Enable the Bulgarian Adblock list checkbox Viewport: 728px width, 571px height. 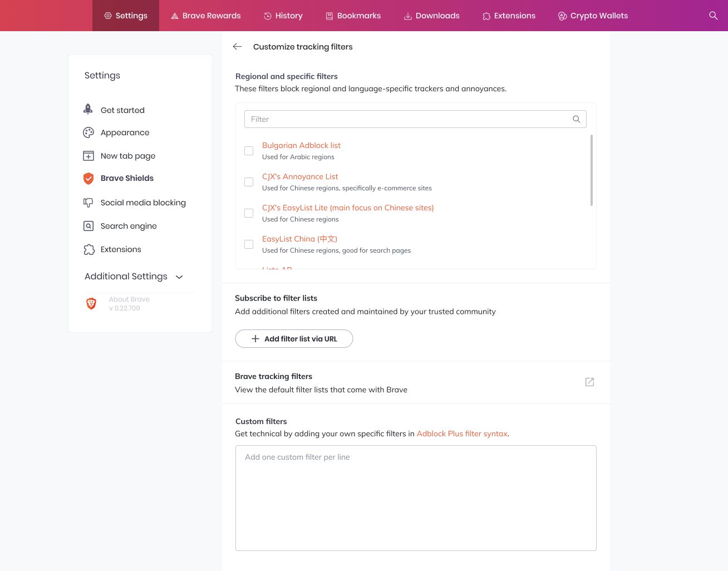coord(249,151)
